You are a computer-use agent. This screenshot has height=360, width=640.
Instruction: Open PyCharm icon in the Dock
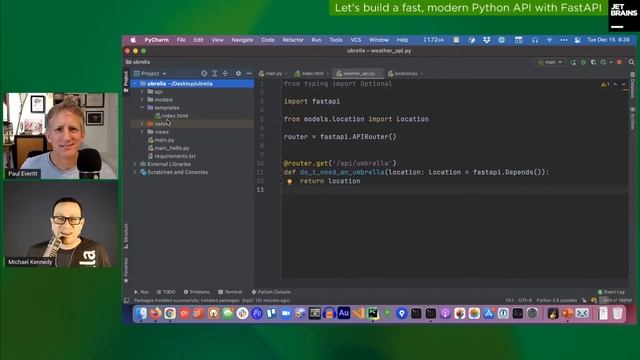coord(373,313)
